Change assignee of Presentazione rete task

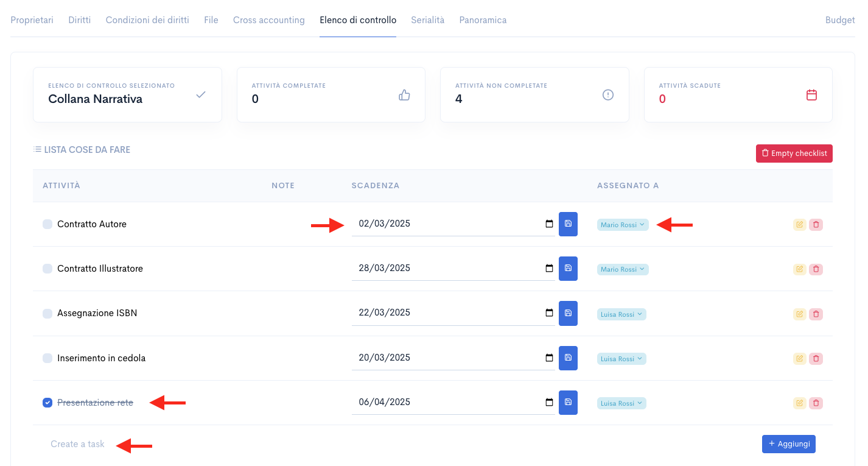click(621, 403)
